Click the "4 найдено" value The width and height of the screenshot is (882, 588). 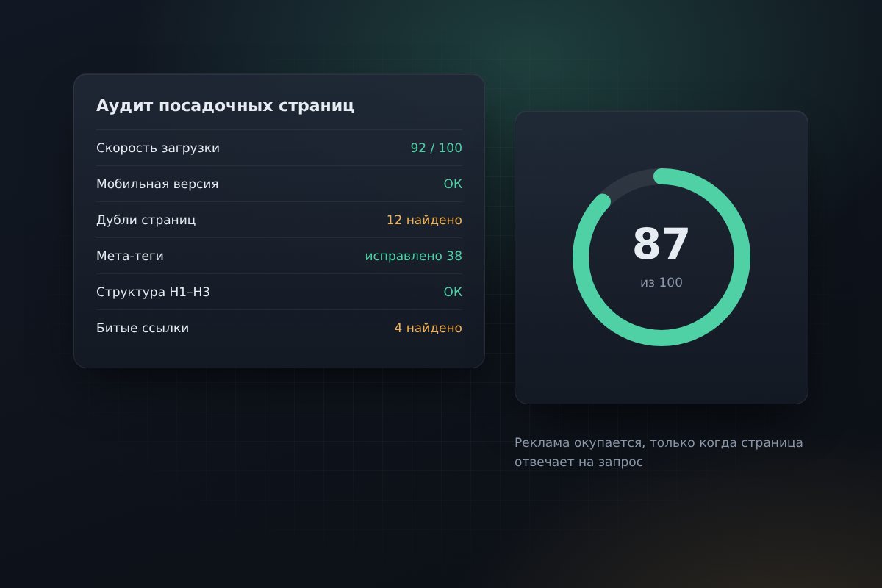coord(428,329)
